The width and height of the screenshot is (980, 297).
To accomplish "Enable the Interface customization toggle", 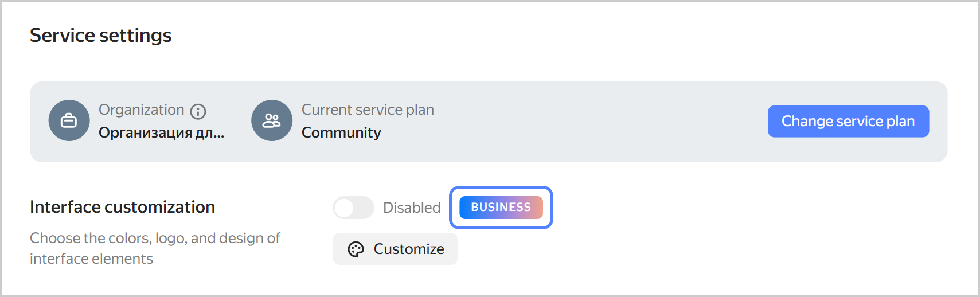I will coord(353,208).
